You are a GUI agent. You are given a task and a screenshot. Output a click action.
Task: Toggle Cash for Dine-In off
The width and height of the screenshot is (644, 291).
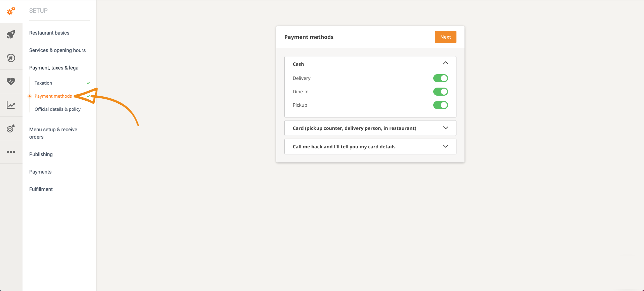(x=440, y=92)
